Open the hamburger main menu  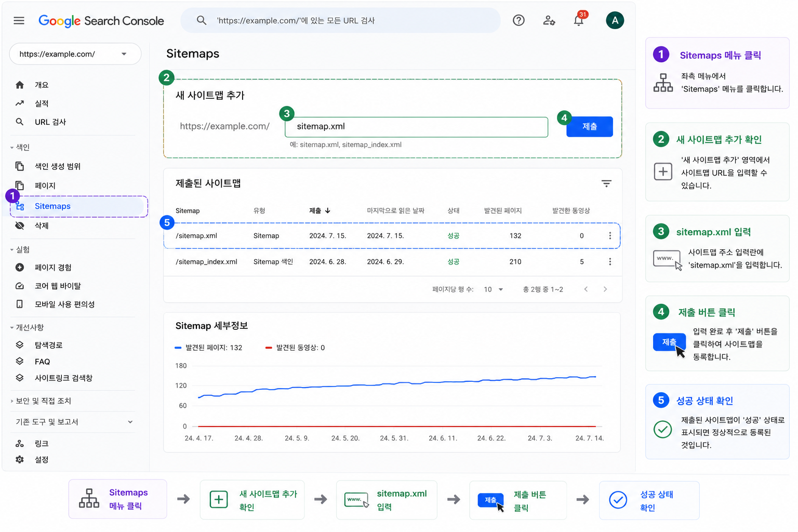click(19, 21)
